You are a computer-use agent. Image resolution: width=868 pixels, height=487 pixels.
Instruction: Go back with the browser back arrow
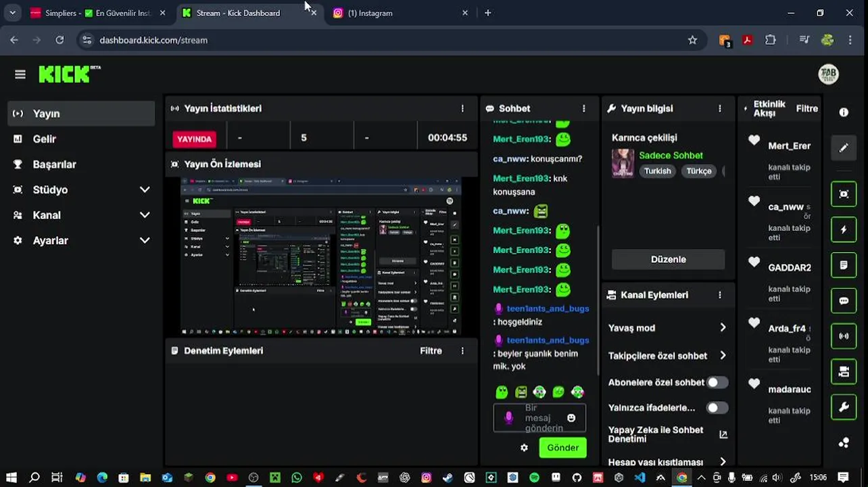tap(14, 40)
